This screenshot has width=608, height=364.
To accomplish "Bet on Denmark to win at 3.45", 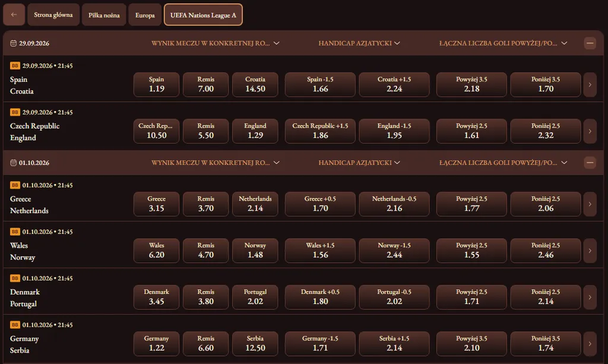I will (x=156, y=297).
